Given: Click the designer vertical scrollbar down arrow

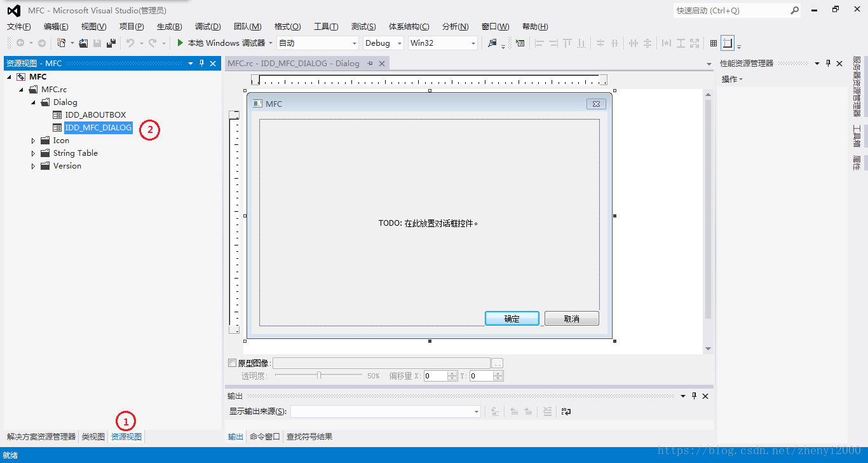Looking at the screenshot, I should pos(708,349).
